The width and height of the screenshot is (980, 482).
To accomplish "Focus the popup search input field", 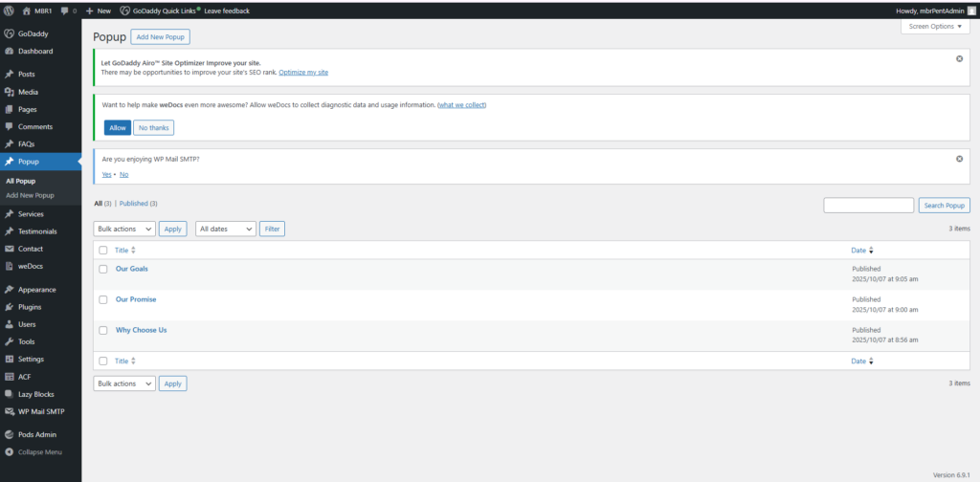I will (x=868, y=206).
